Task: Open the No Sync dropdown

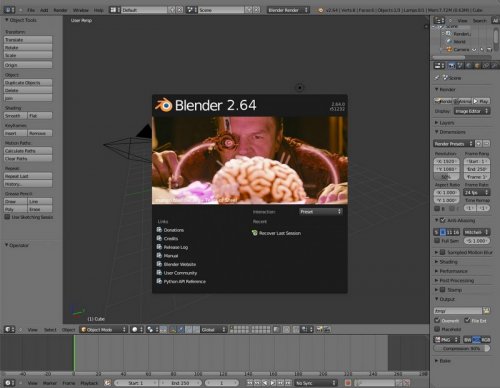Action: 316,383
